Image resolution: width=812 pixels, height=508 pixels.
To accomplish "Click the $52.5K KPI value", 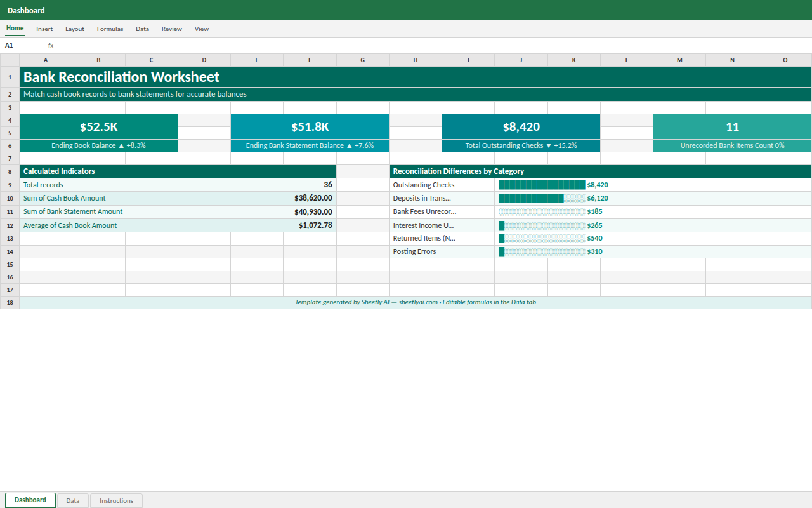I will click(98, 127).
